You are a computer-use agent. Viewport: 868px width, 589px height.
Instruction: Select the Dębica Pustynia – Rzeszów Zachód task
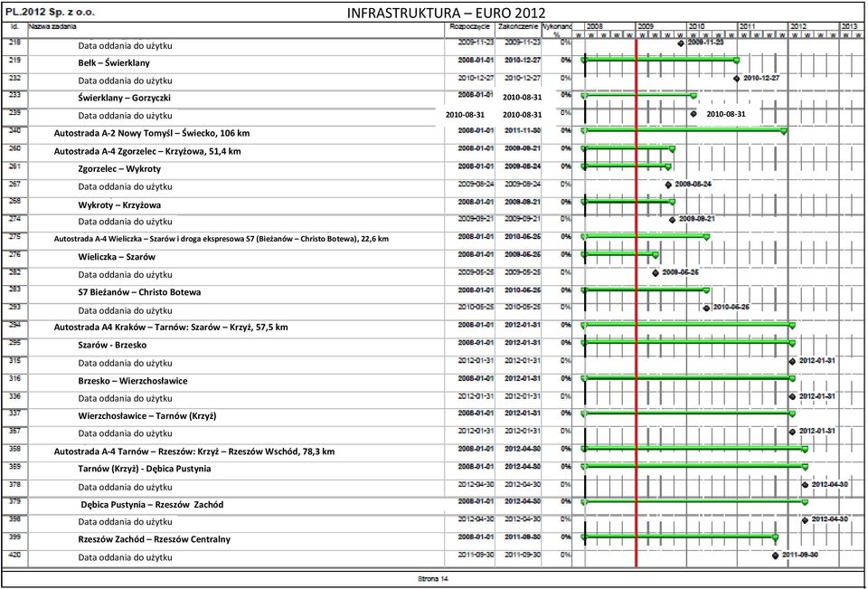point(152,505)
